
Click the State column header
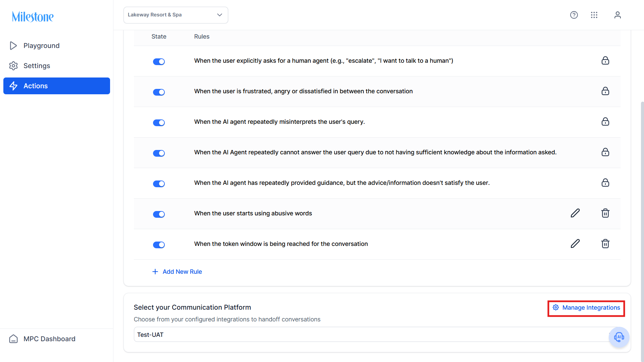tap(159, 37)
